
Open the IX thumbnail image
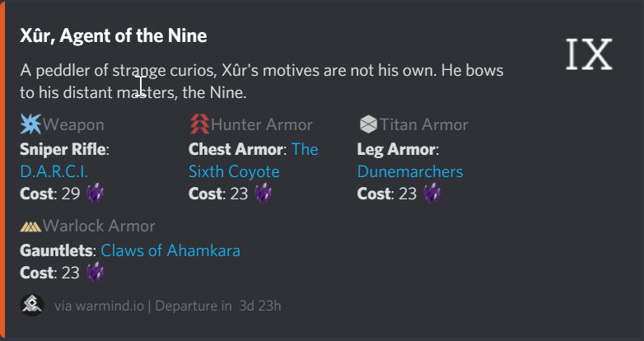[590, 54]
